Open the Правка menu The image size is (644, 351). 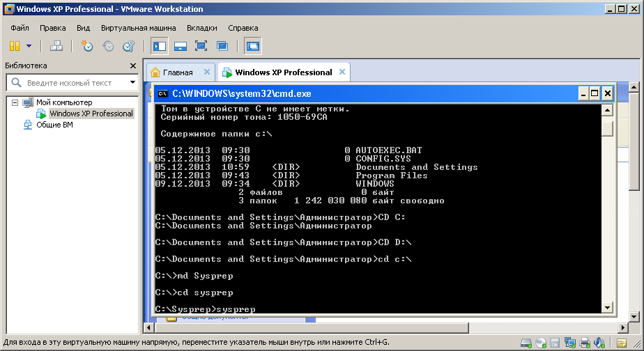[52, 28]
